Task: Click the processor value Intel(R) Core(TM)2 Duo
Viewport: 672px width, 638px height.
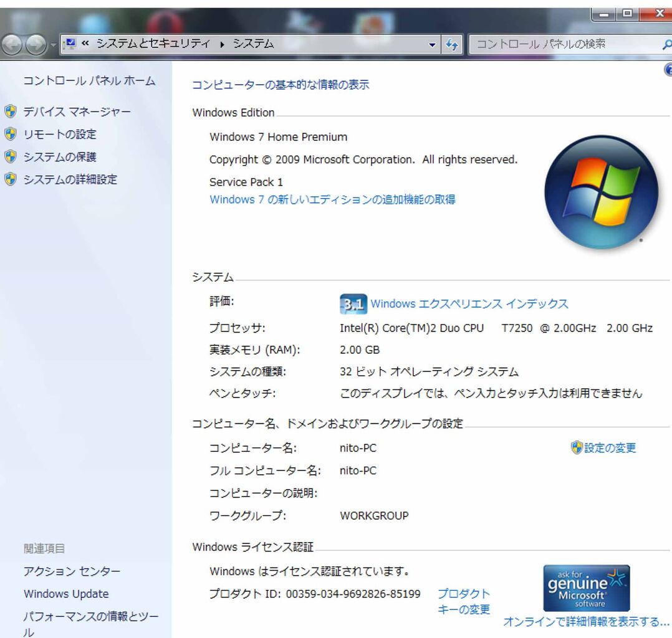Action: (496, 328)
